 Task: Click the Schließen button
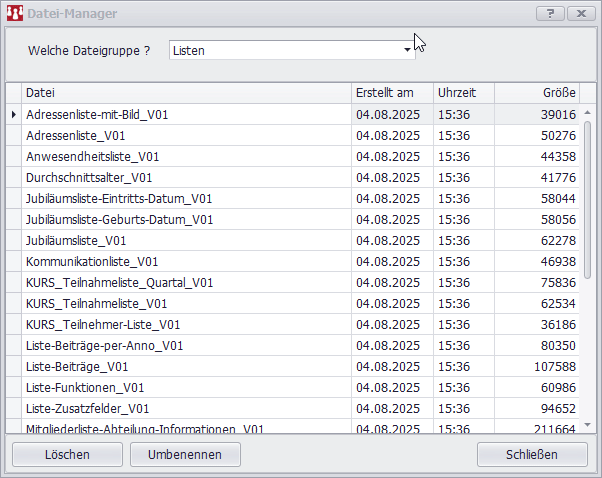tap(532, 454)
